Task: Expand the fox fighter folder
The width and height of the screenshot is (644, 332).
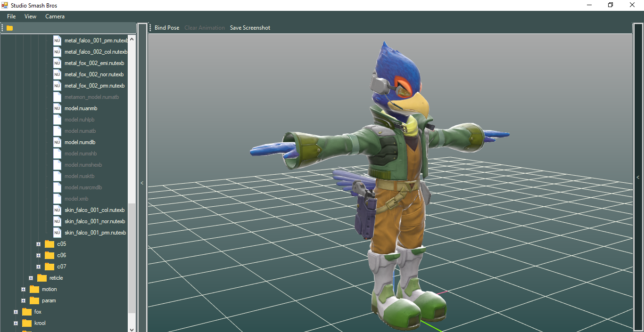Action: pos(16,312)
